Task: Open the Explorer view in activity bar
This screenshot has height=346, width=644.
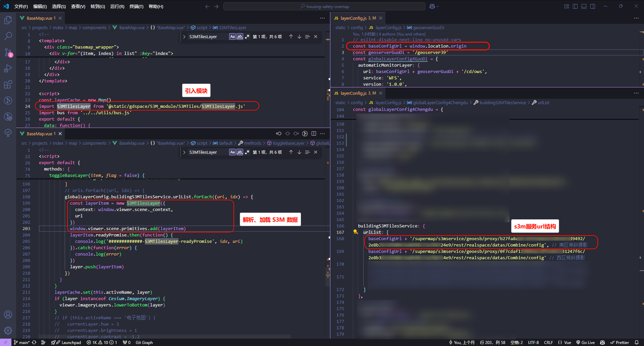Action: tap(8, 20)
